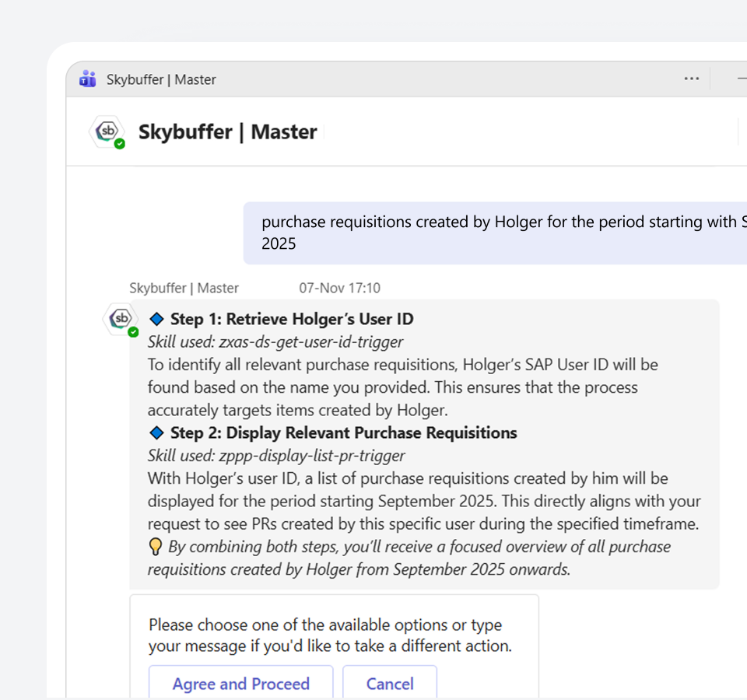Select the bold Skybuffer | Master chat header name
Image resolution: width=747 pixels, height=700 pixels.
(x=227, y=131)
